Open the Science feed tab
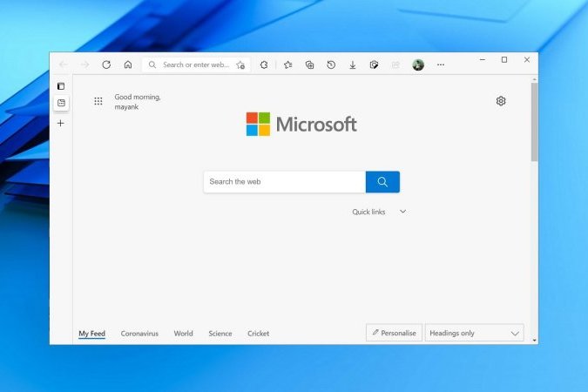Viewport: 588px width, 392px height. click(220, 334)
